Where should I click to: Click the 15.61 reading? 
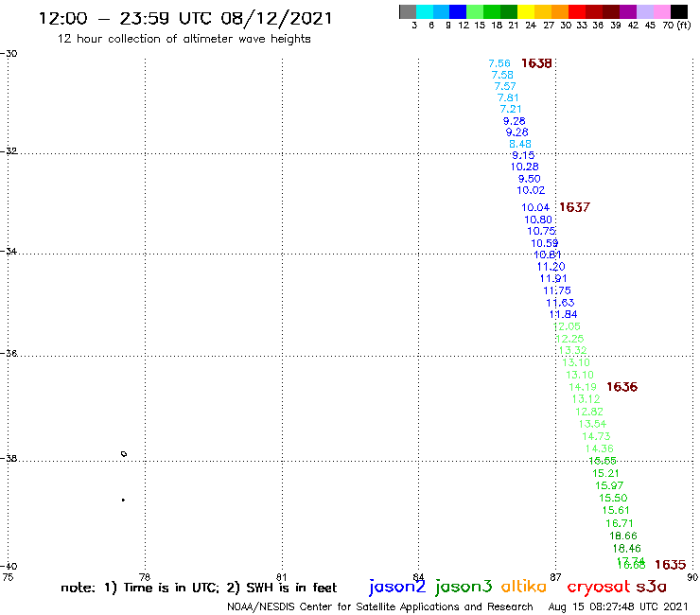pyautogui.click(x=616, y=510)
